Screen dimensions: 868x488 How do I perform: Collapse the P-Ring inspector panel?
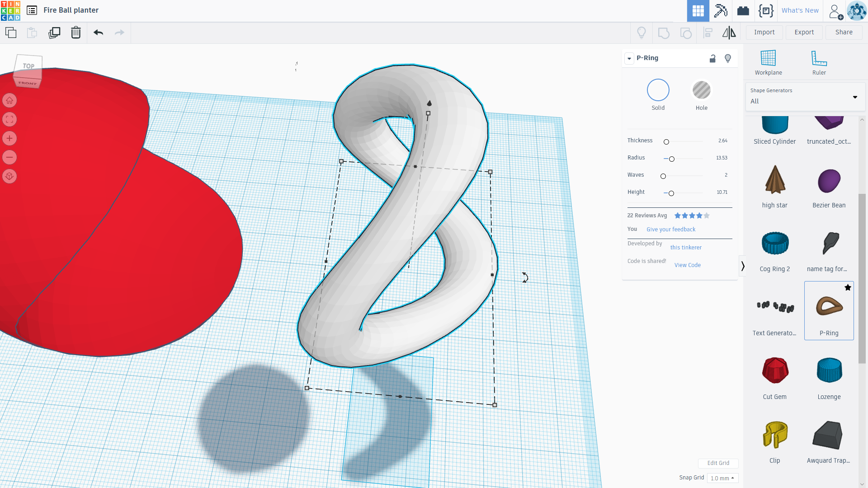tap(629, 58)
